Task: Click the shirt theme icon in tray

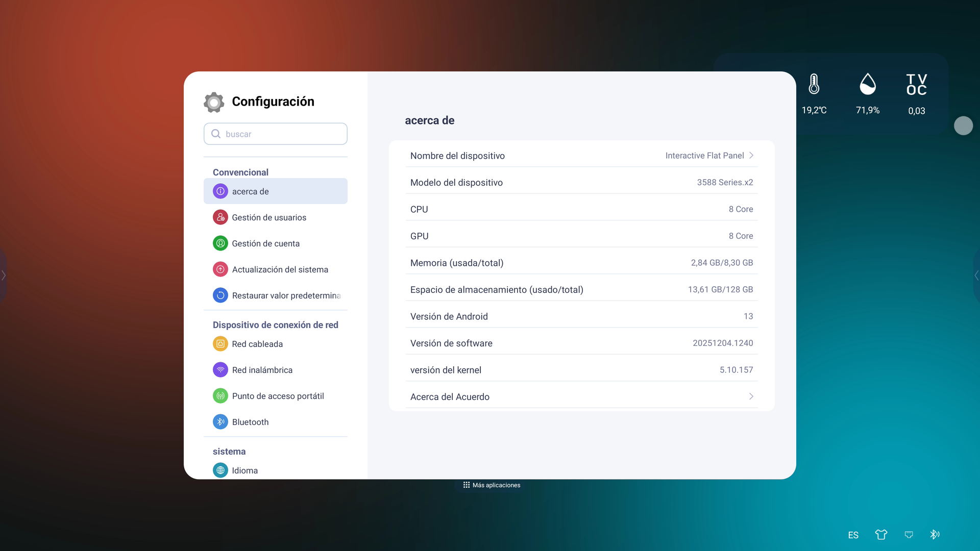Action: click(x=881, y=535)
